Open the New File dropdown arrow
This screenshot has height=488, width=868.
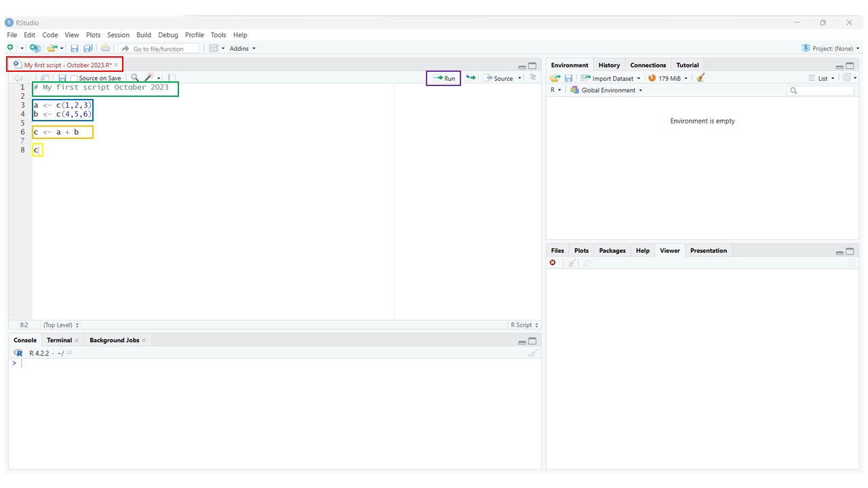[x=22, y=49]
